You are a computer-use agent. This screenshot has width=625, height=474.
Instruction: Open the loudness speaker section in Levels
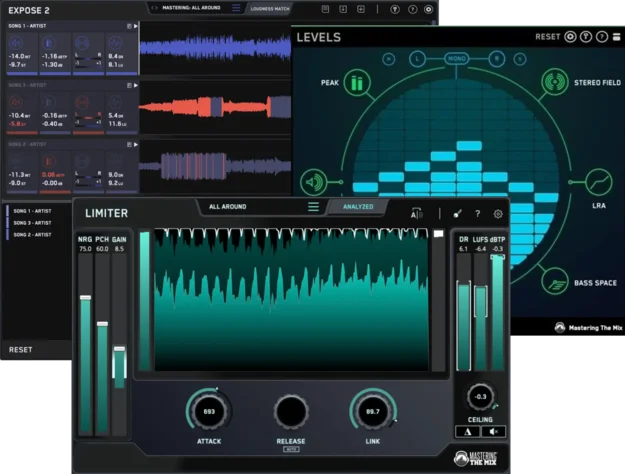coord(314,182)
